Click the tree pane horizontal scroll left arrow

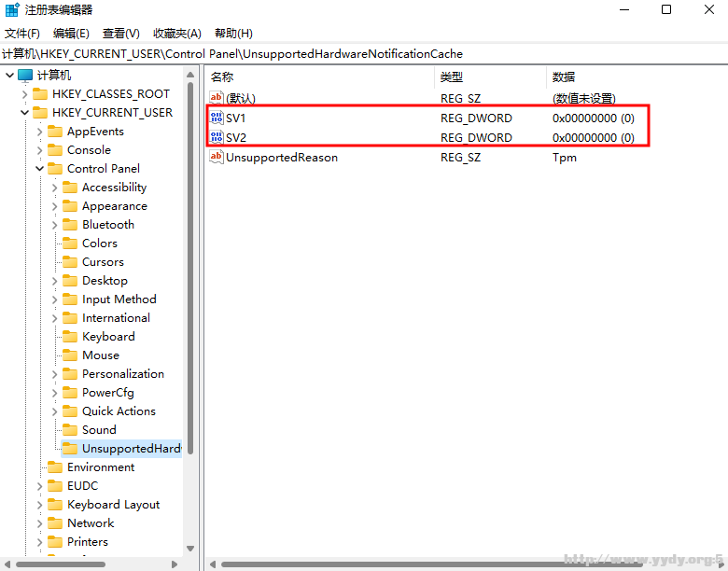pos(7,564)
